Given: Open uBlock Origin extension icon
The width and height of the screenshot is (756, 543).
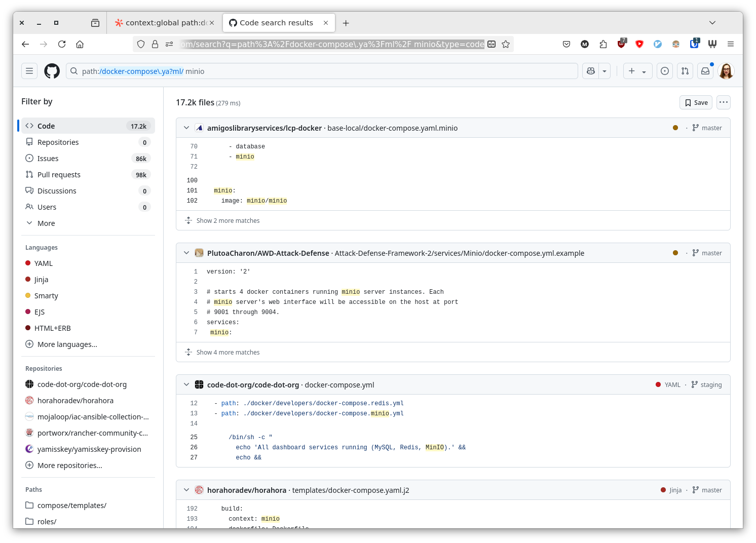Looking at the screenshot, I should [x=622, y=44].
